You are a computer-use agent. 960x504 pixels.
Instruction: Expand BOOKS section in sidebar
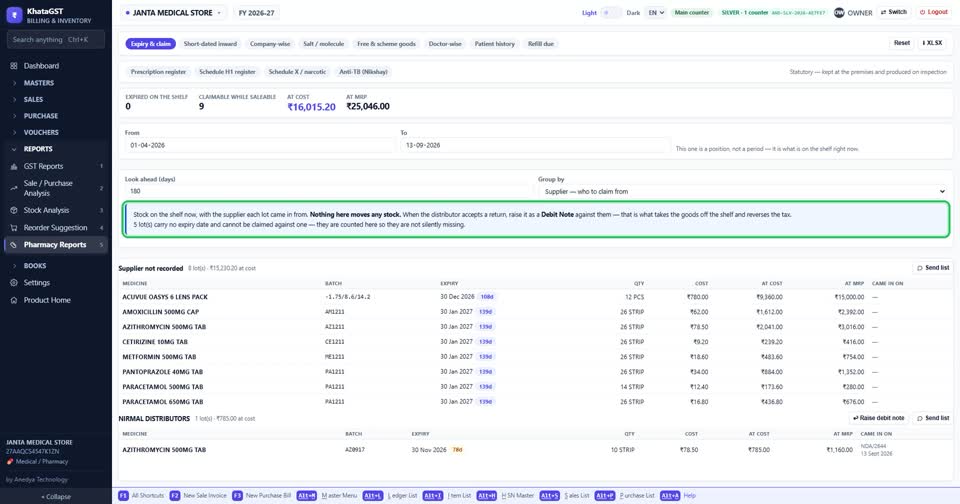click(55, 266)
